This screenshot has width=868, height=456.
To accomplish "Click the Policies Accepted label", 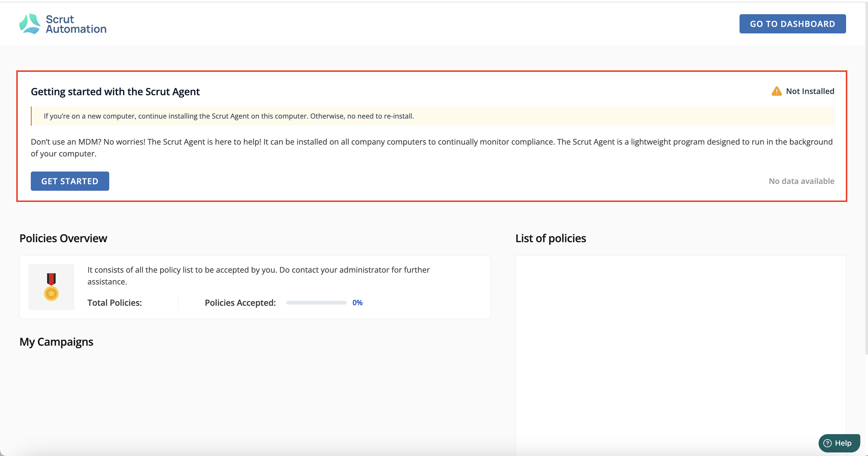I will click(240, 303).
